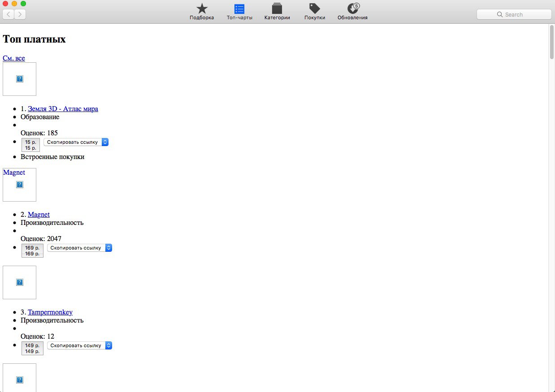Click the 149 р. buy button
Screen dimensions: 555x392
[x=32, y=348]
